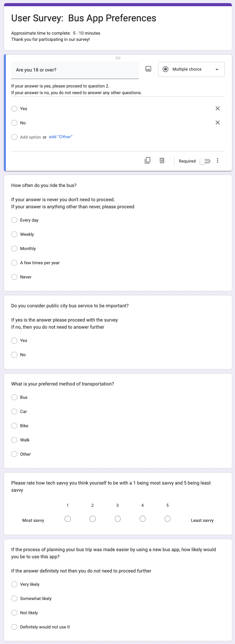
Task: Click the add image icon beside question title
Action: point(149,69)
